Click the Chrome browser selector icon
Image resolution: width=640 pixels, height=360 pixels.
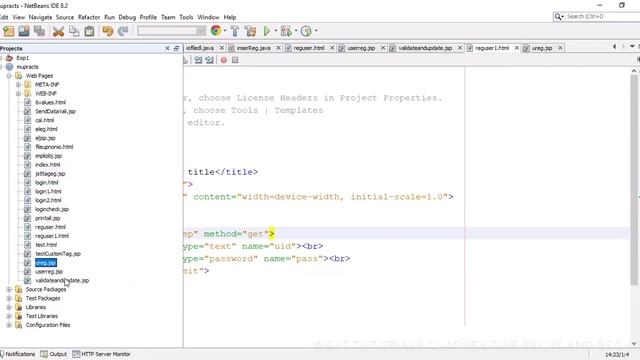tap(216, 31)
